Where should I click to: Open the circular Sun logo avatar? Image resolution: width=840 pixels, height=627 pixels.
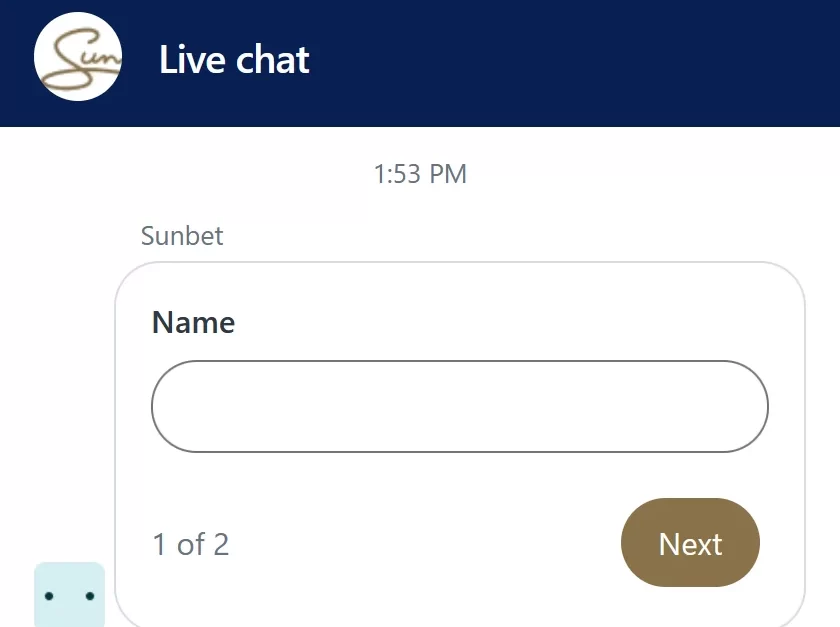tap(78, 57)
